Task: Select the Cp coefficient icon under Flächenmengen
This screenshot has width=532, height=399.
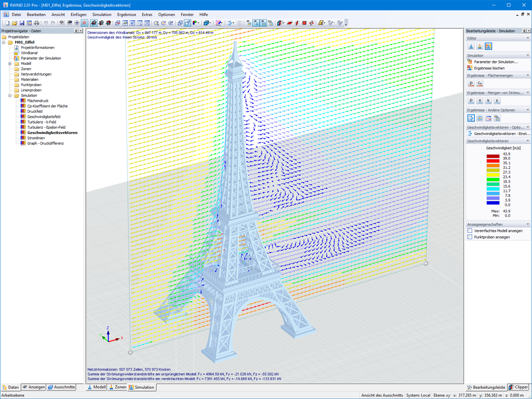Action: tap(480, 83)
